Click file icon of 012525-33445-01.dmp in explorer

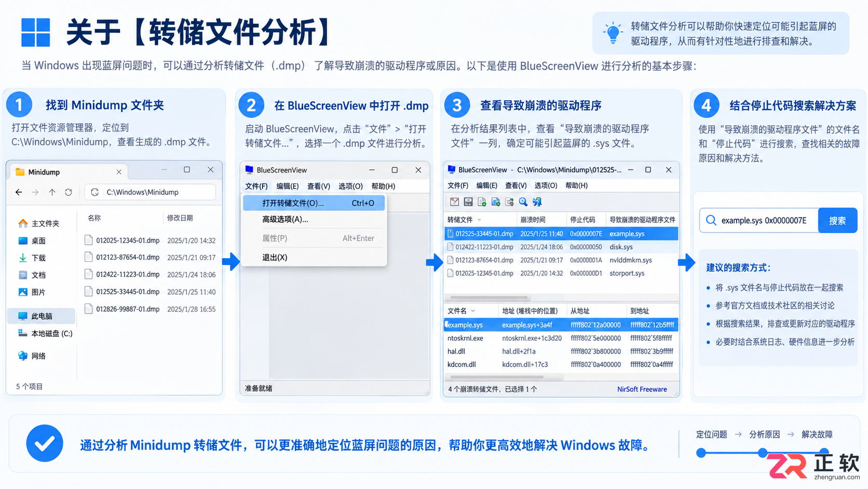tap(88, 292)
